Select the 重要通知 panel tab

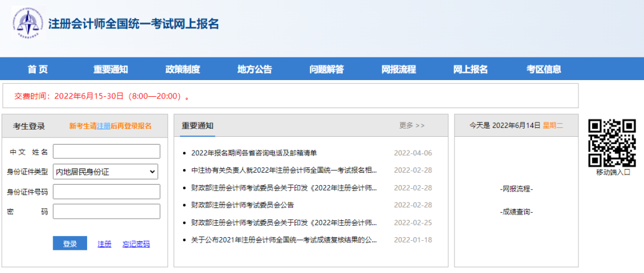tap(197, 125)
